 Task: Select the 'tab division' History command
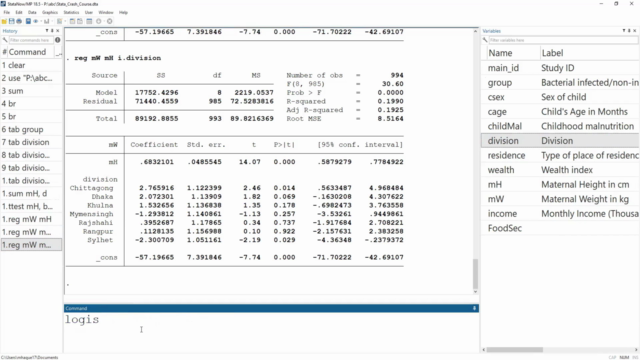pos(31,142)
